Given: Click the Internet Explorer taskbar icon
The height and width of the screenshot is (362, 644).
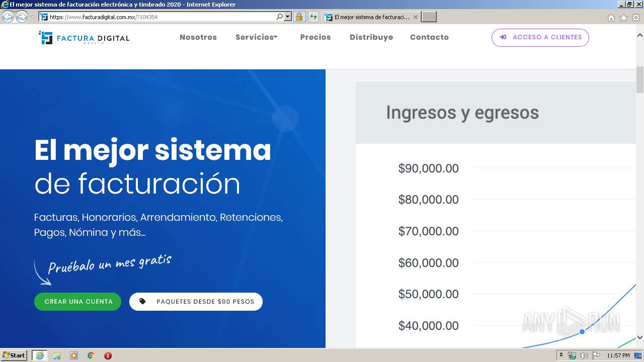Looking at the screenshot, I should pyautogui.click(x=40, y=355).
